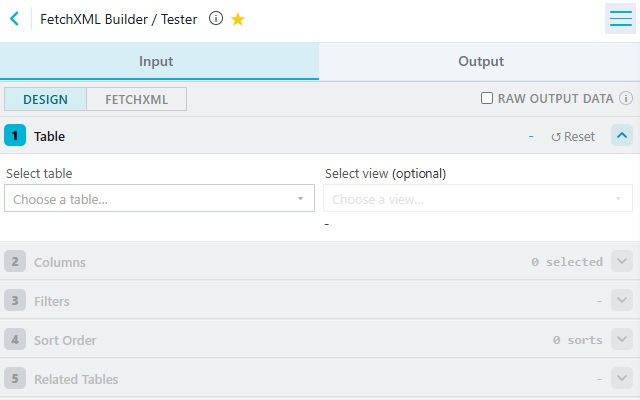640x400 pixels.
Task: Go back using the left chevron arrow
Action: point(15,19)
